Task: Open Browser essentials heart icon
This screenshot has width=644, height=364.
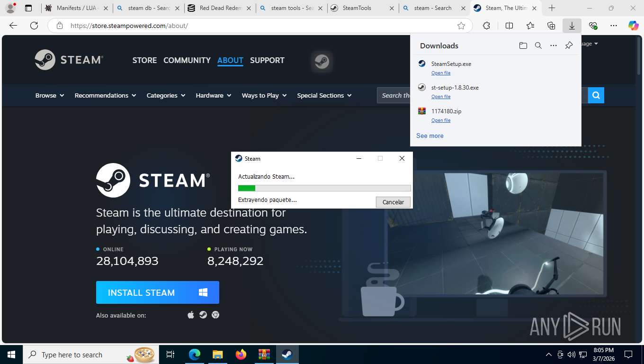Action: coord(593,26)
